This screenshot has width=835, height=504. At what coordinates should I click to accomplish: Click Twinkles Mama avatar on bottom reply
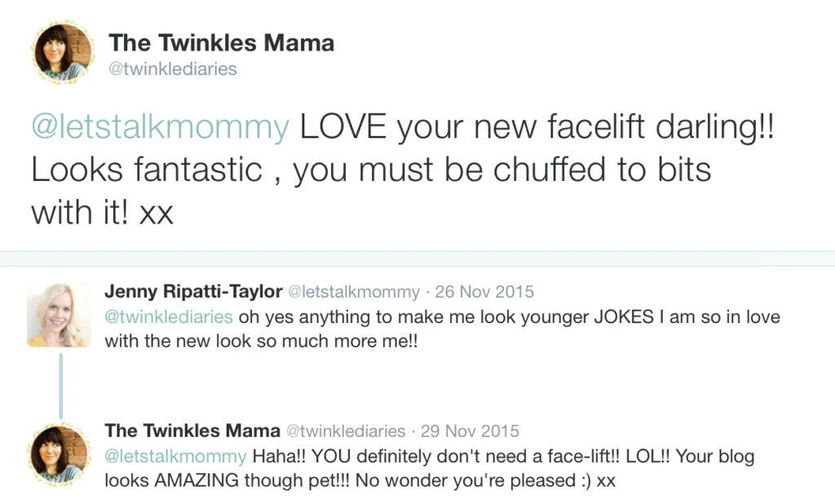(x=60, y=455)
